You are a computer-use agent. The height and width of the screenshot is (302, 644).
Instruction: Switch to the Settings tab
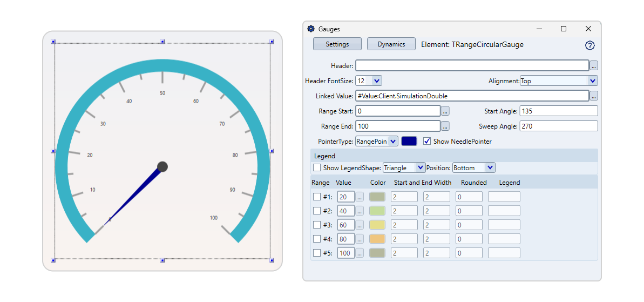tap(337, 44)
